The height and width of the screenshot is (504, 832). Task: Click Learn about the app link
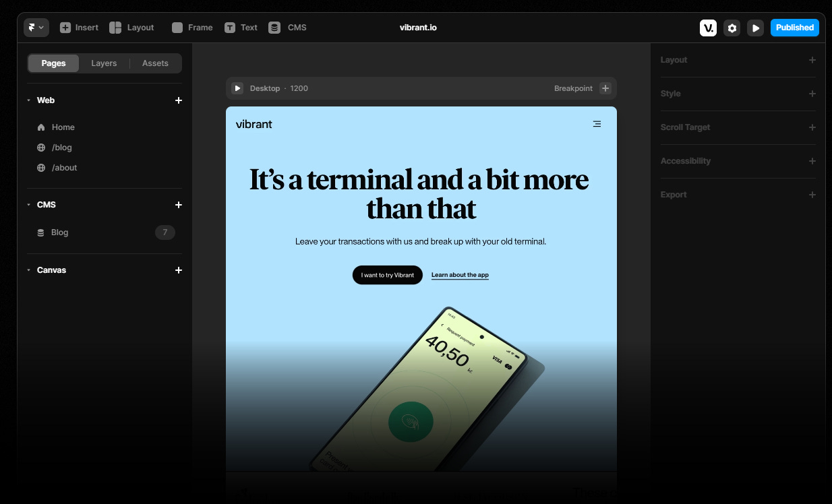(x=460, y=275)
